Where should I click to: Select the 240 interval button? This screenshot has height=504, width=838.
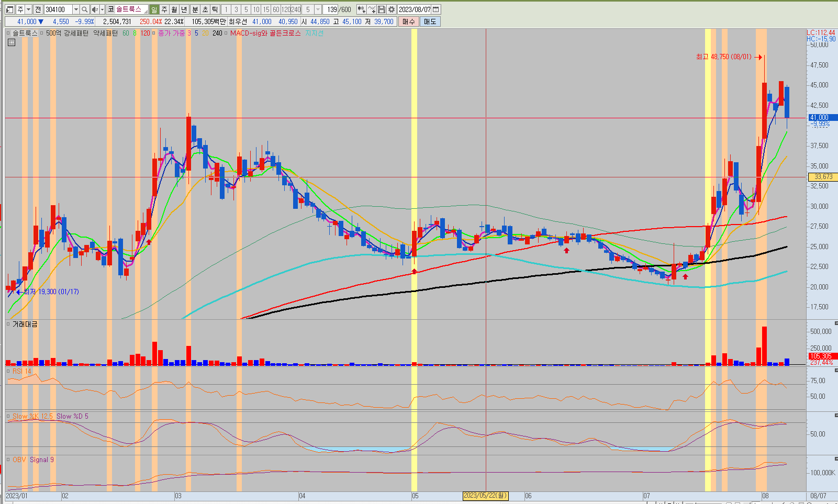pos(296,9)
